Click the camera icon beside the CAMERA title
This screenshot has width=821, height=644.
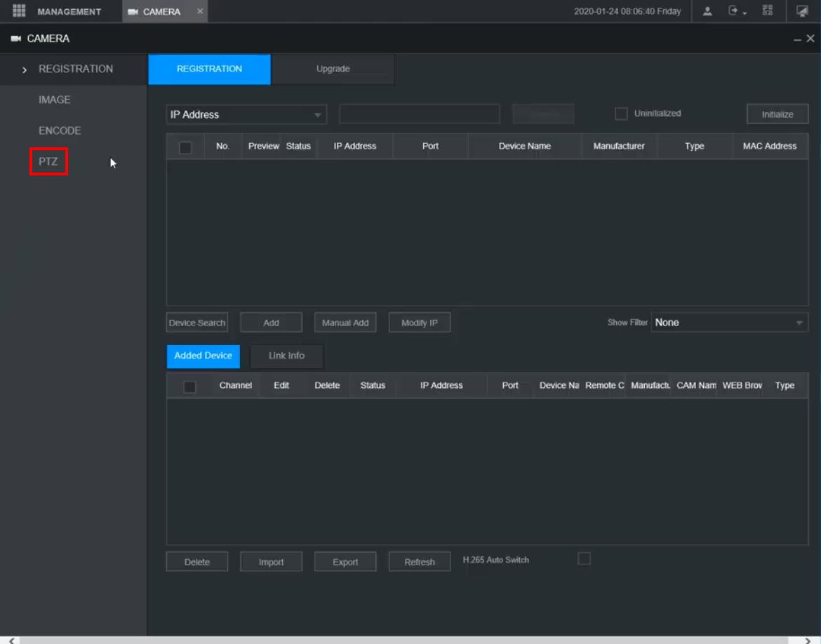click(x=15, y=39)
